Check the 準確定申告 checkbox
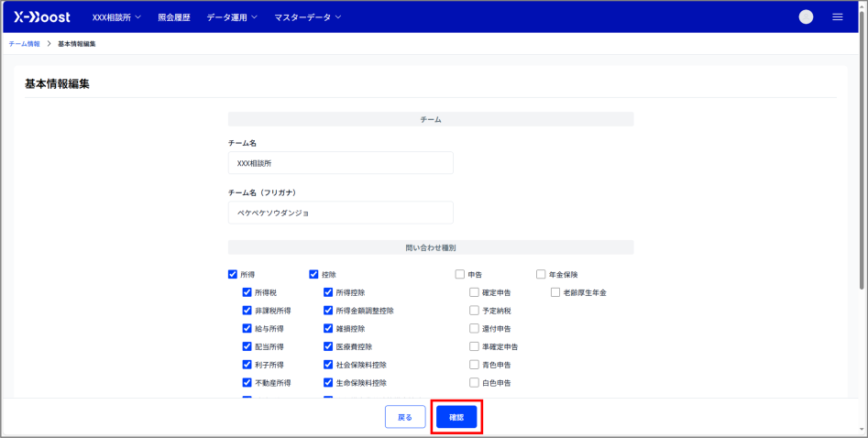The height and width of the screenshot is (438, 868). 474,346
